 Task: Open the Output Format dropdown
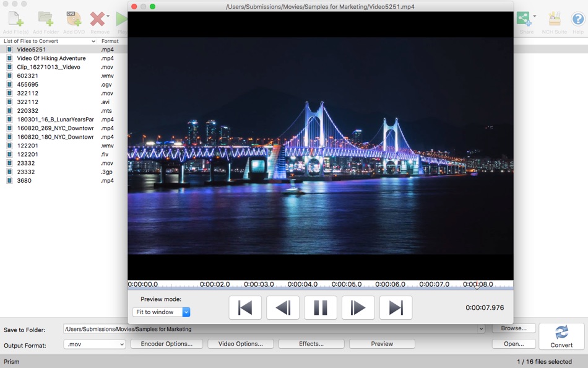[94, 345]
